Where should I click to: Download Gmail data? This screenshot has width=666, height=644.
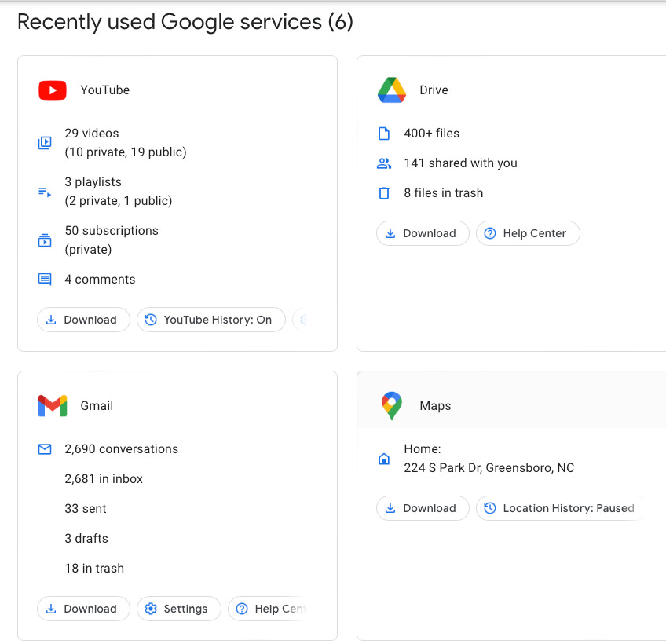point(83,609)
